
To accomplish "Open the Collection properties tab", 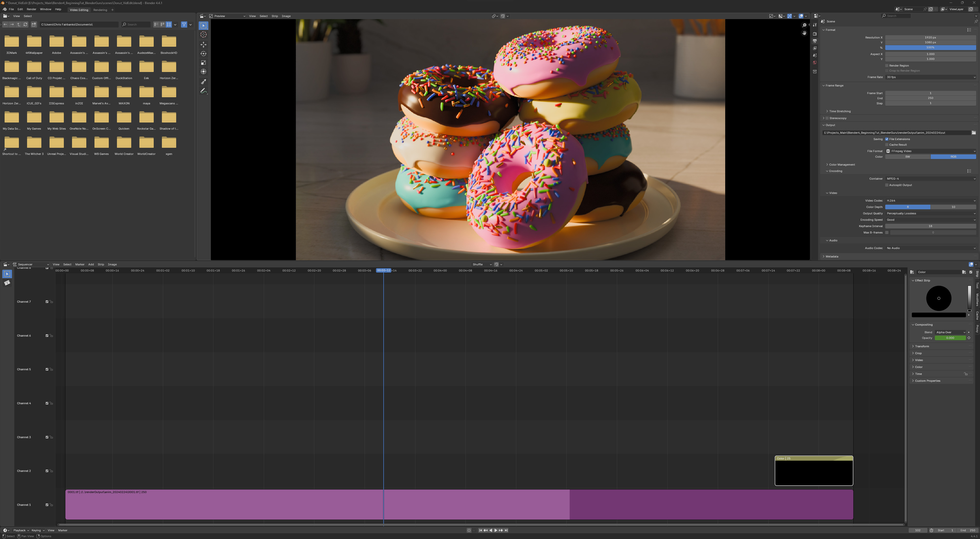I will pos(815,71).
